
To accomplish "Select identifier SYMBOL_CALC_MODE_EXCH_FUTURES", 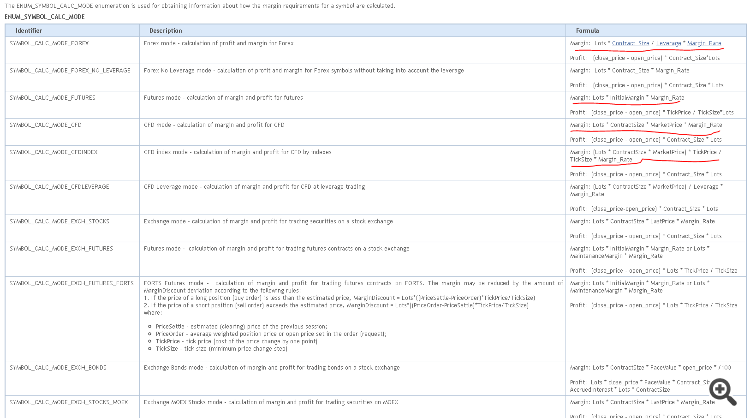I will point(61,249).
